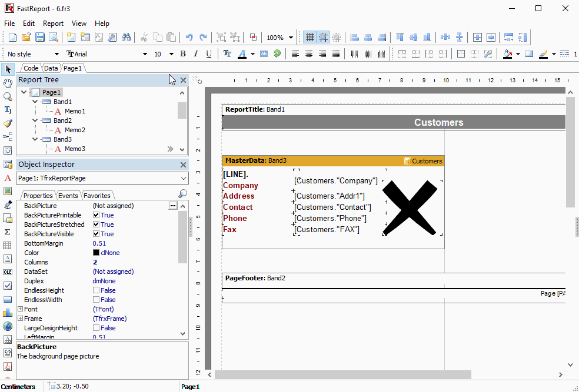Image resolution: width=579 pixels, height=392 pixels.
Task: Select the Sigma system text tool
Action: tap(8, 232)
